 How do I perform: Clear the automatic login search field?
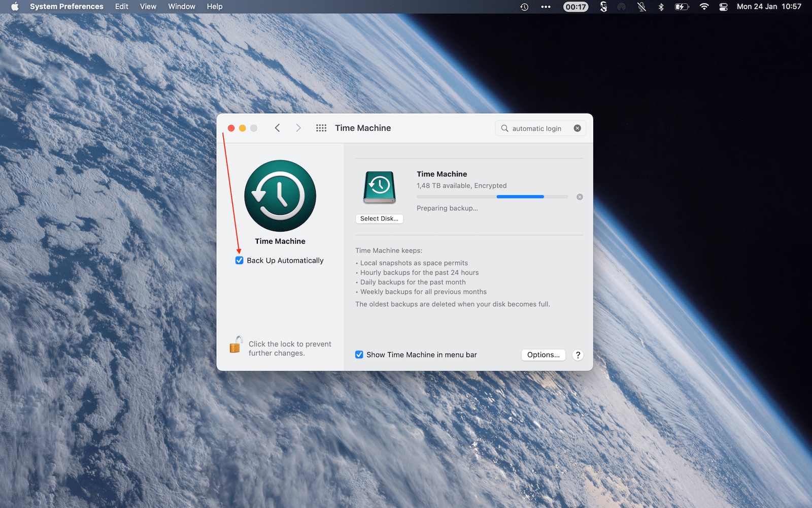pyautogui.click(x=577, y=128)
